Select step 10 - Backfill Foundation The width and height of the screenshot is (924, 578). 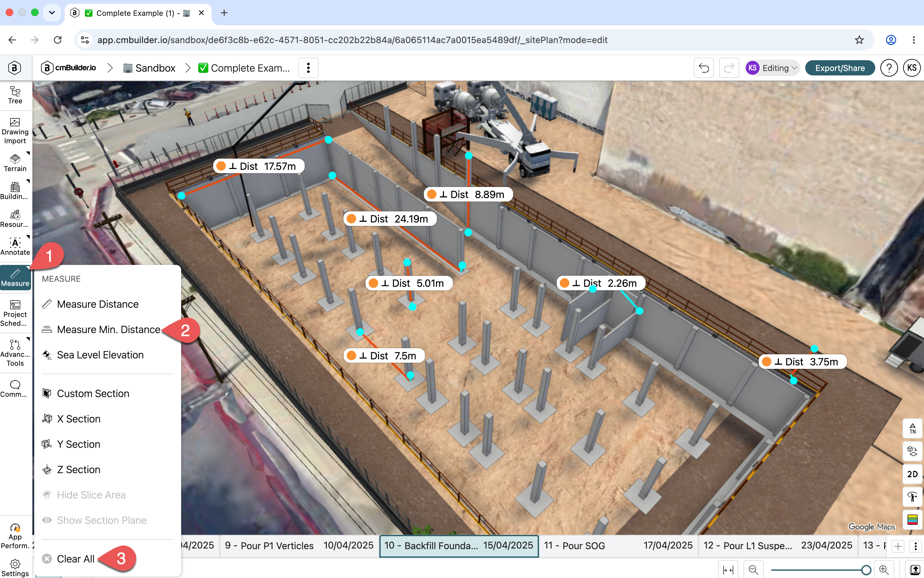pos(459,545)
